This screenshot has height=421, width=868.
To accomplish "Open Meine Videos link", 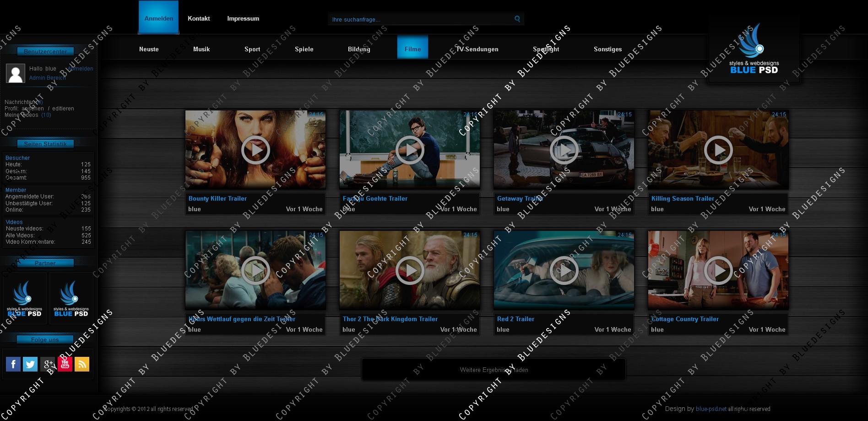I will (28, 115).
